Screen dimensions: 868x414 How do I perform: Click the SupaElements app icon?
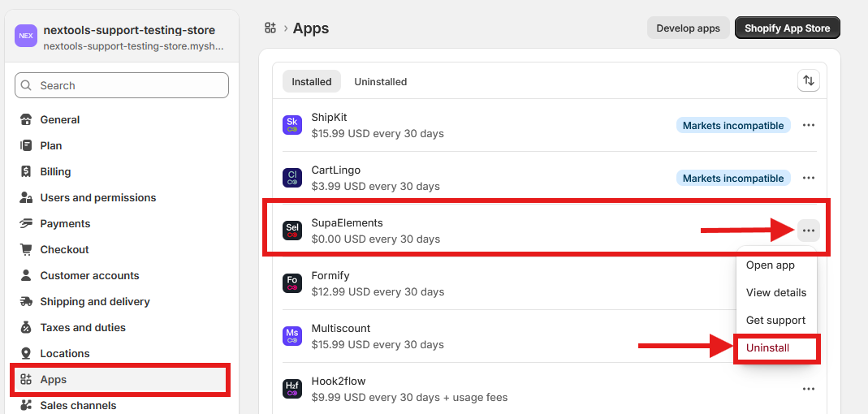292,231
